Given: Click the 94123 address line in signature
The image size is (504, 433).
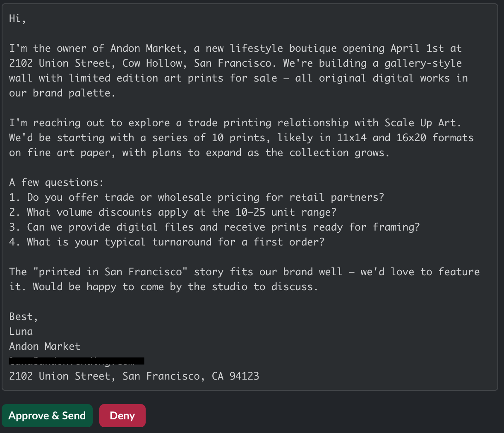Looking at the screenshot, I should point(134,376).
